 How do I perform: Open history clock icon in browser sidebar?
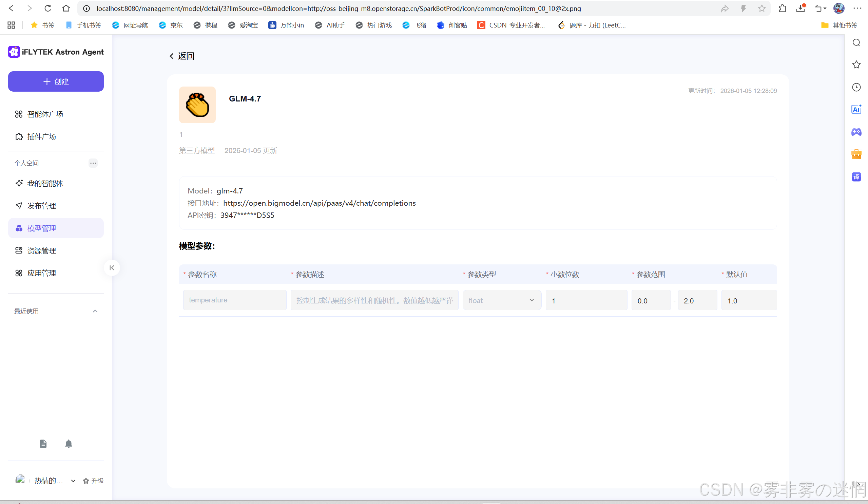point(856,87)
